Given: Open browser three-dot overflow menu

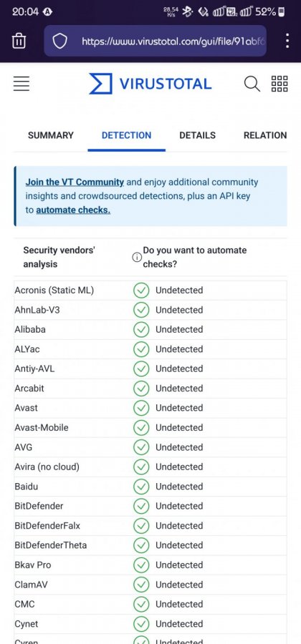Looking at the screenshot, I should (x=287, y=41).
